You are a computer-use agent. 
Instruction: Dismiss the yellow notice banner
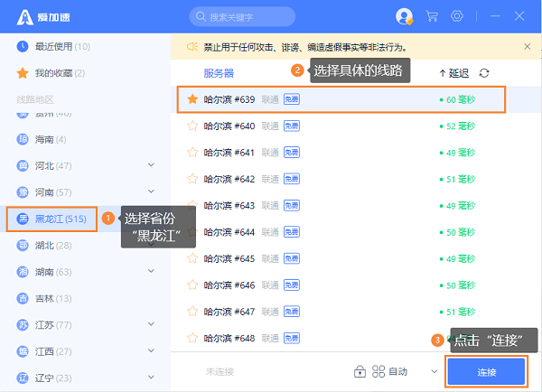[x=528, y=46]
